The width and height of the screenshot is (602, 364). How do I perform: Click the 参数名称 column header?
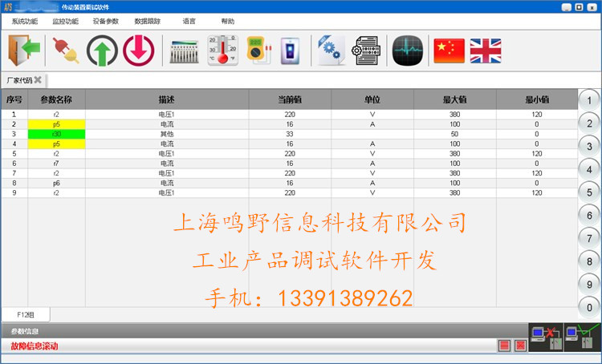(56, 99)
